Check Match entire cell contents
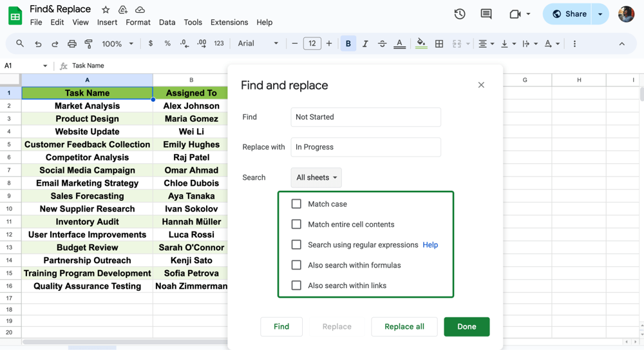The width and height of the screenshot is (644, 350). click(296, 224)
